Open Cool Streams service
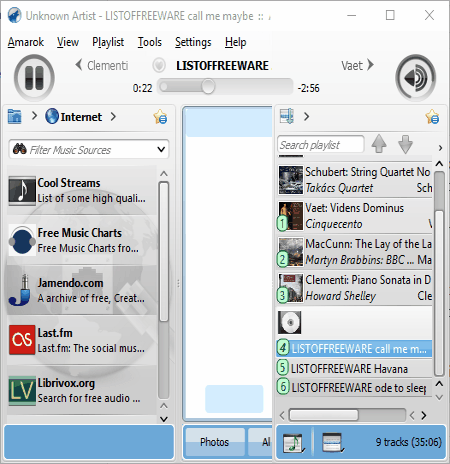 pos(82,190)
